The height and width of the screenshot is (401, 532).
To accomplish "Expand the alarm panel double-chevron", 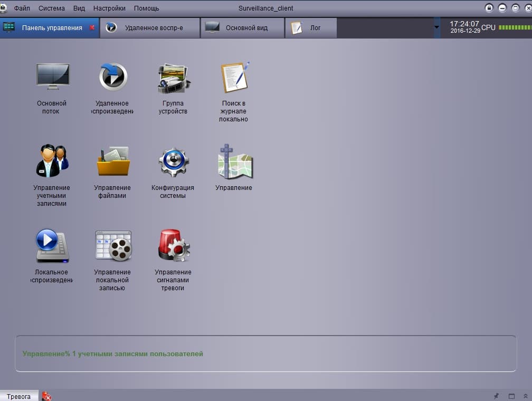I will (525, 396).
